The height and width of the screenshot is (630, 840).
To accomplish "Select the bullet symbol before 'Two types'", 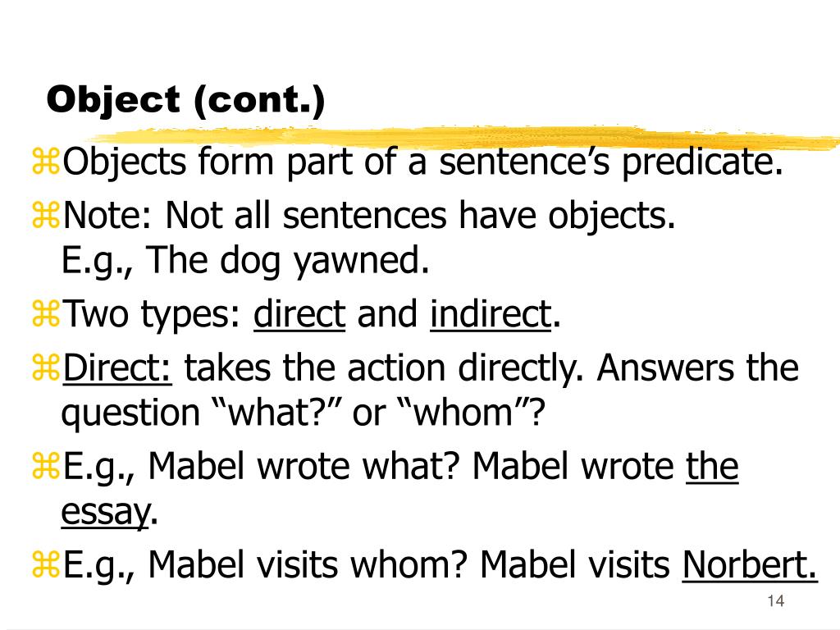I will tap(46, 314).
